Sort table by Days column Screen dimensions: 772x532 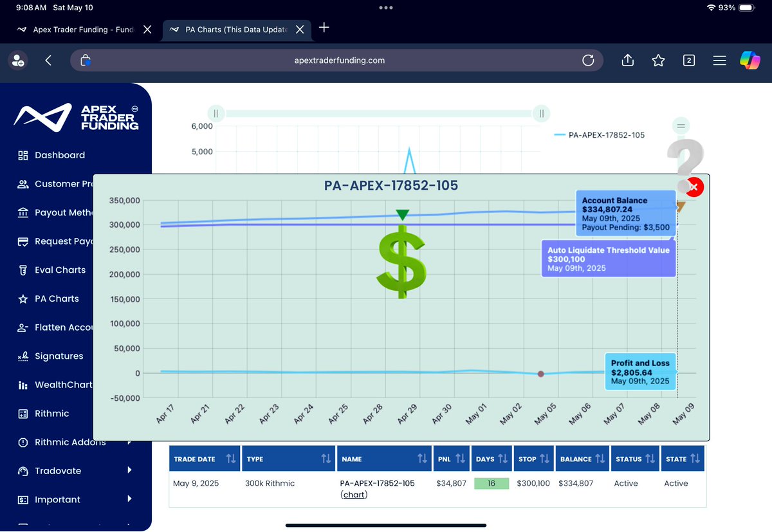coord(491,459)
